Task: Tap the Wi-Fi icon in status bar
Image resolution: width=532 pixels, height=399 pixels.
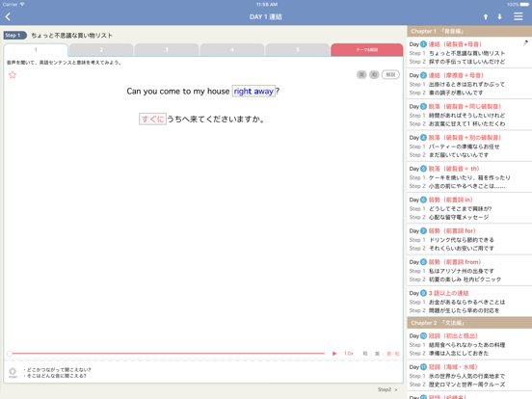Action: pos(22,5)
